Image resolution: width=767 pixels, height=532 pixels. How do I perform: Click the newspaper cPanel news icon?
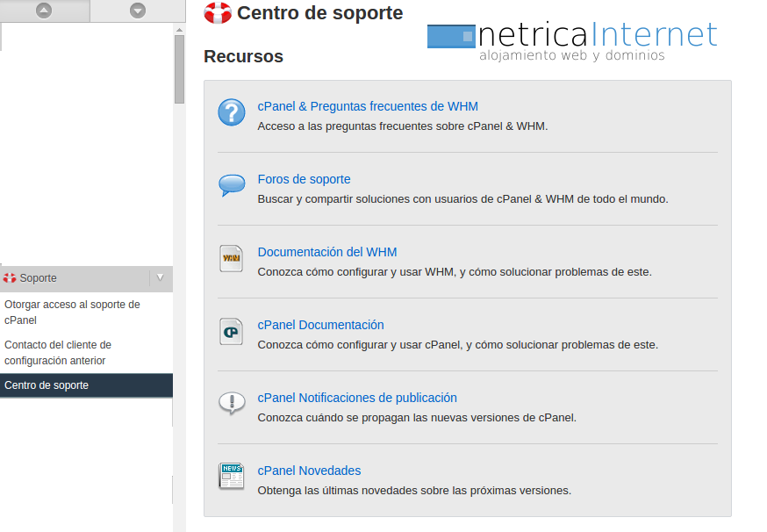click(232, 476)
